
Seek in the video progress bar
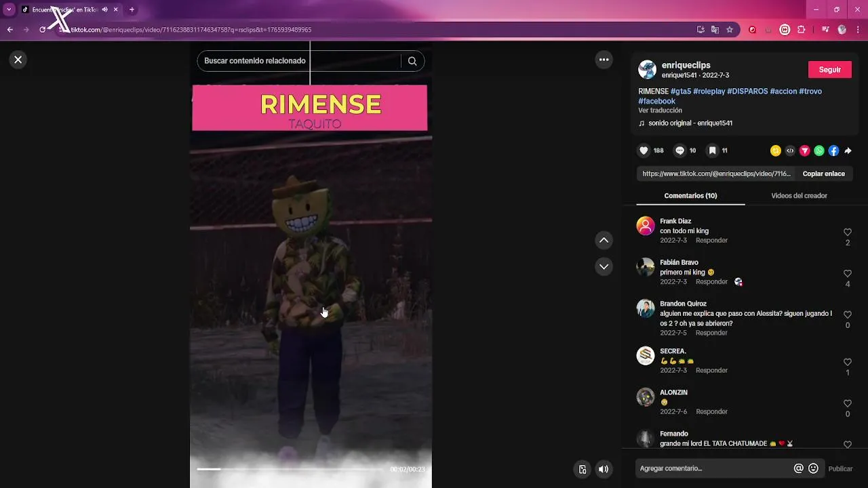290,469
